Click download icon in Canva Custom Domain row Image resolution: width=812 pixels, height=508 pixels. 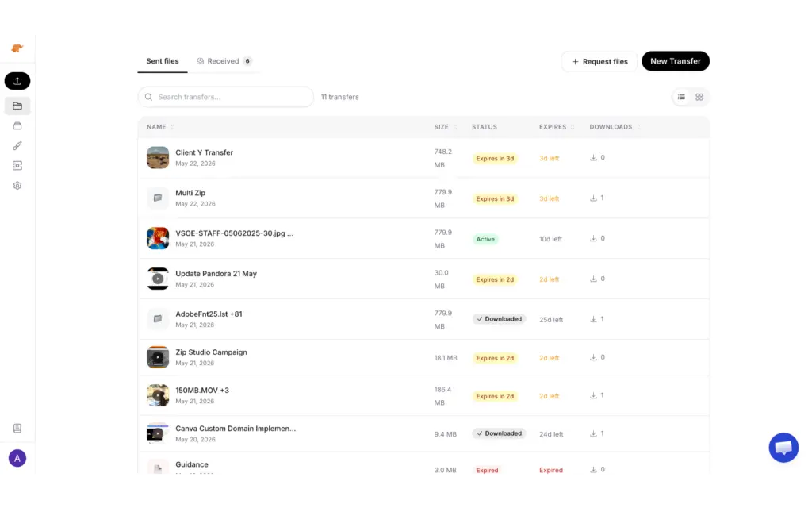pyautogui.click(x=593, y=434)
